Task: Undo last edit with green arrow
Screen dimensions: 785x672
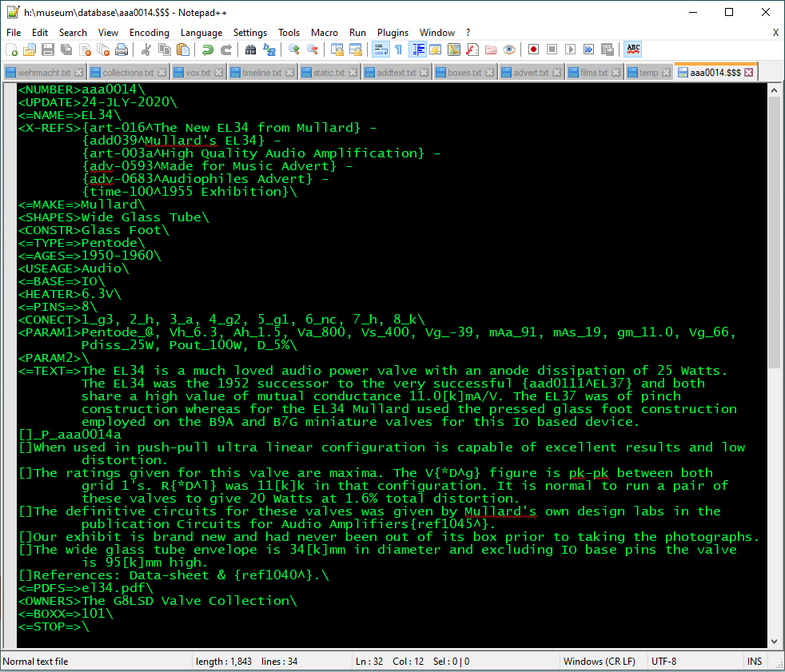Action: point(207,49)
